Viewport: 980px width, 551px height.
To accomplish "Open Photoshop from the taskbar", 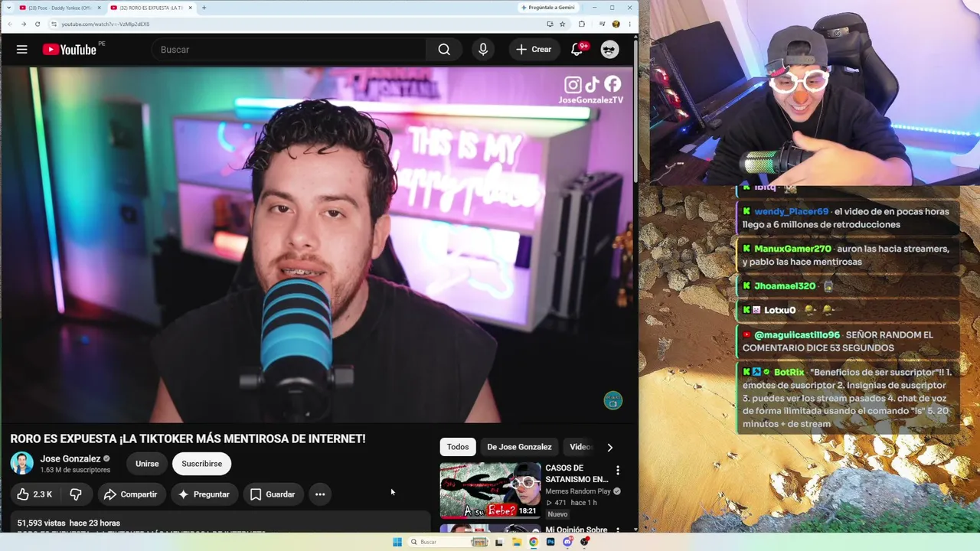I will pos(550,542).
